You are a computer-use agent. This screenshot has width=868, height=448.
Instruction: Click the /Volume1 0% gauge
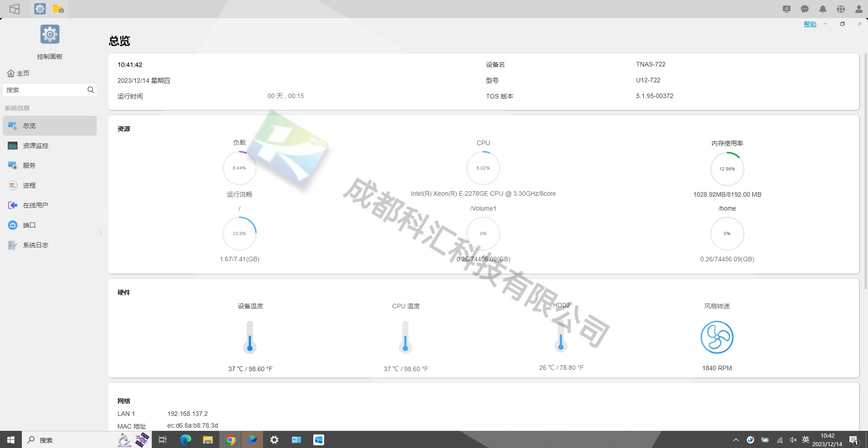pyautogui.click(x=483, y=234)
